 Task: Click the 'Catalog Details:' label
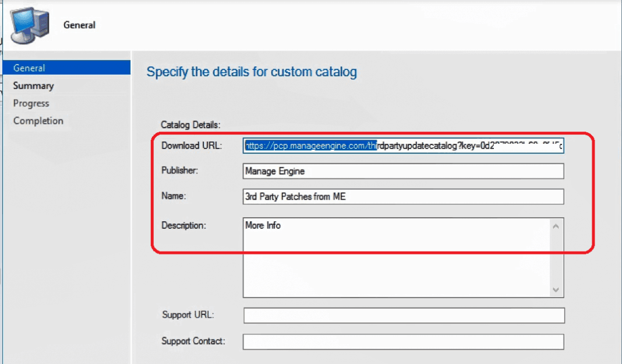(190, 125)
